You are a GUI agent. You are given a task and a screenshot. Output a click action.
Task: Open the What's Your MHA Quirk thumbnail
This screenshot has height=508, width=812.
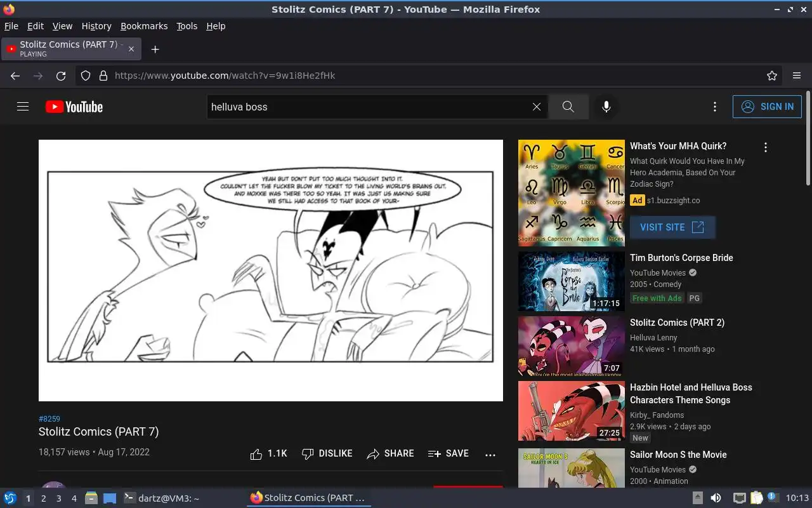[572, 193]
